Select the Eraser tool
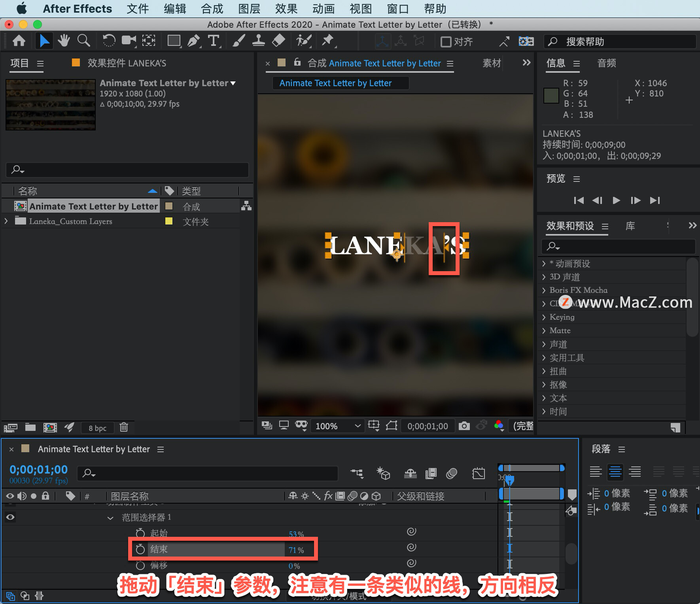 coord(279,41)
